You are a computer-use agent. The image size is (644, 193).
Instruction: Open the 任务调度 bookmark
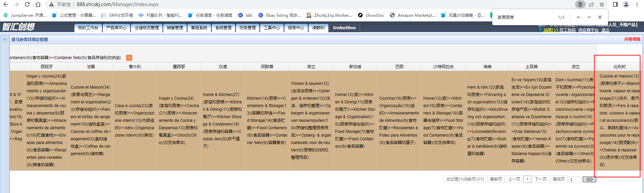coord(210,15)
